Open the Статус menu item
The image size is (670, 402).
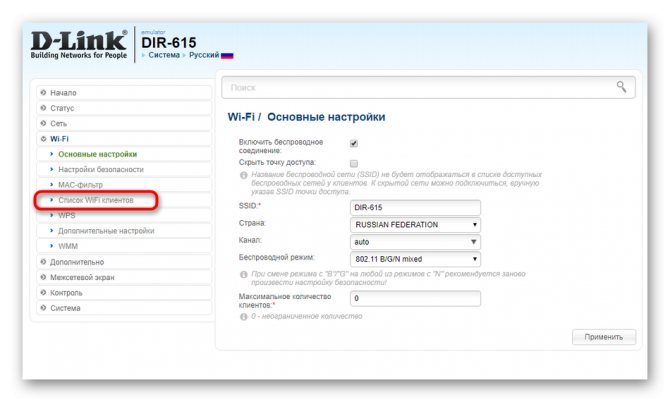[124, 108]
